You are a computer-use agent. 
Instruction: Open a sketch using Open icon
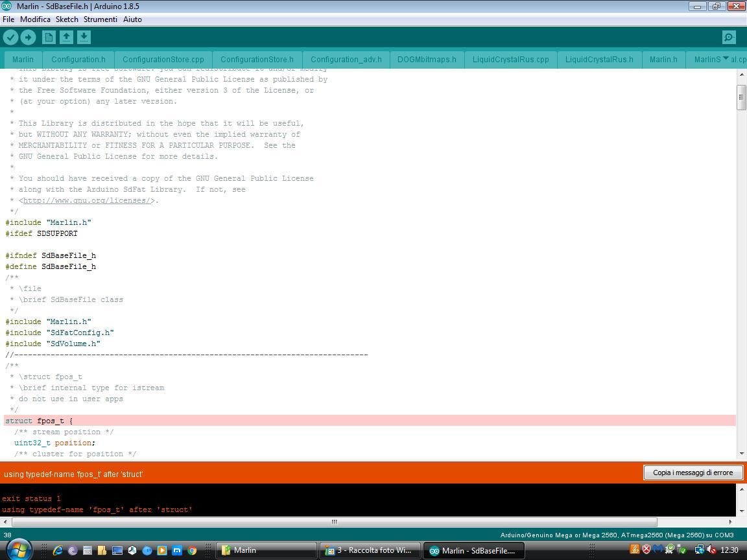[66, 38]
